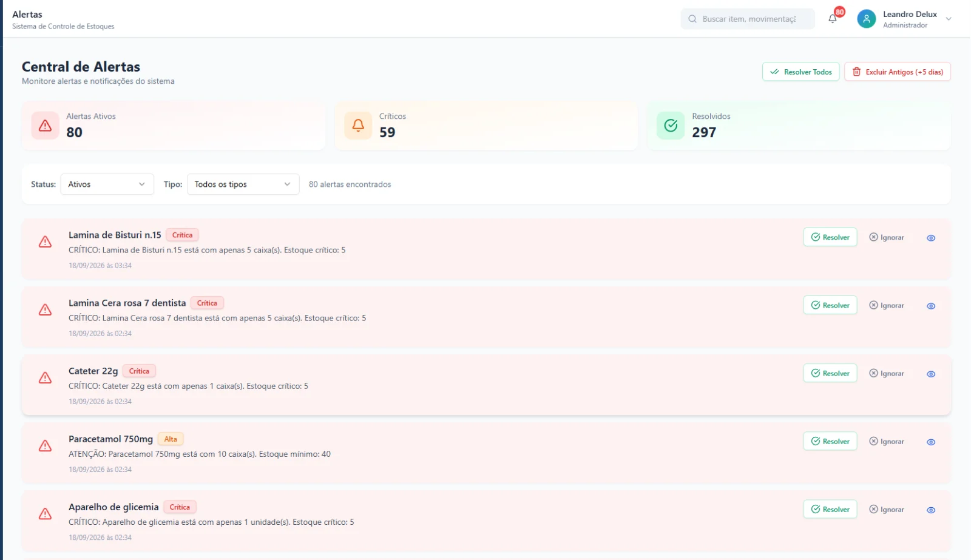Click the '80 alertas encontrados' text
The width and height of the screenshot is (971, 560).
tap(350, 184)
